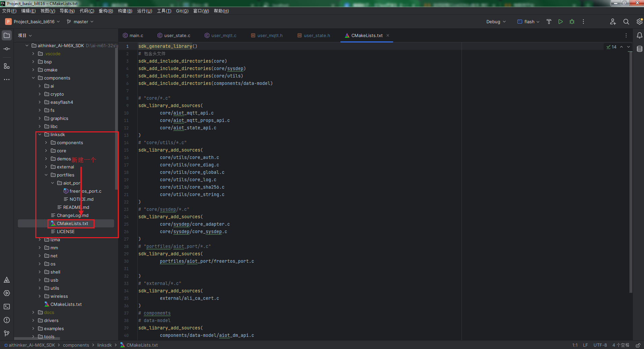Viewport: 644px width, 349px height.
Task: Run the flash configuration with play icon
Action: tap(561, 22)
